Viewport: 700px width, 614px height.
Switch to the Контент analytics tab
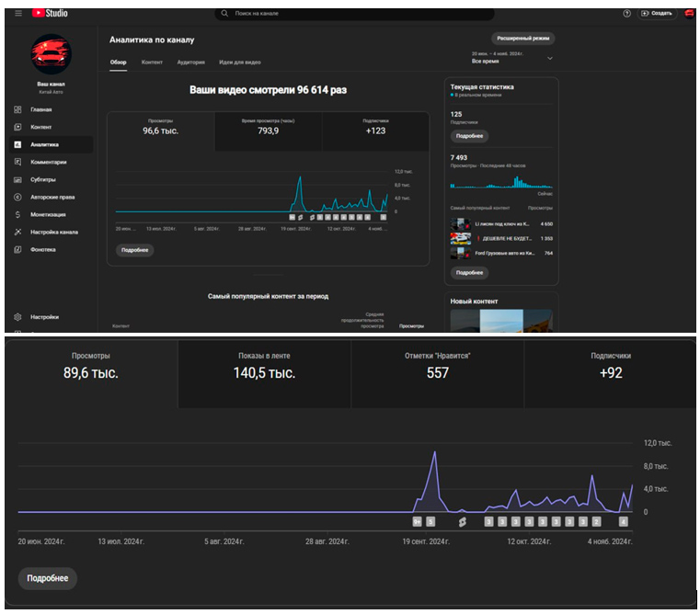click(152, 62)
